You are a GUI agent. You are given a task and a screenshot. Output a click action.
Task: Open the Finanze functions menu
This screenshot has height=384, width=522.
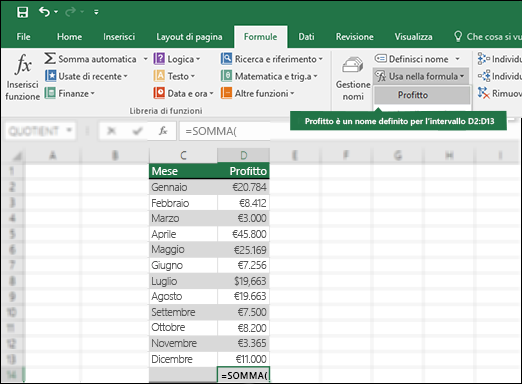tap(70, 93)
